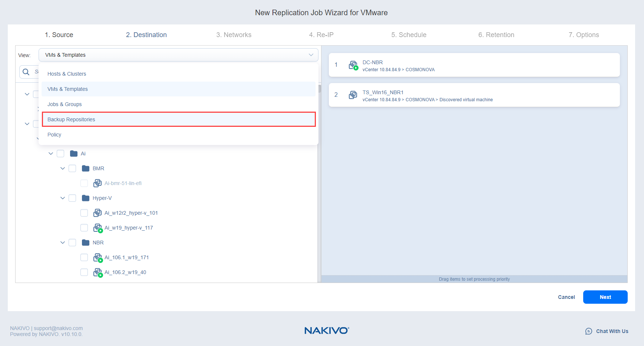Click the Ai folder icon
This screenshot has height=346, width=644.
pyautogui.click(x=74, y=154)
